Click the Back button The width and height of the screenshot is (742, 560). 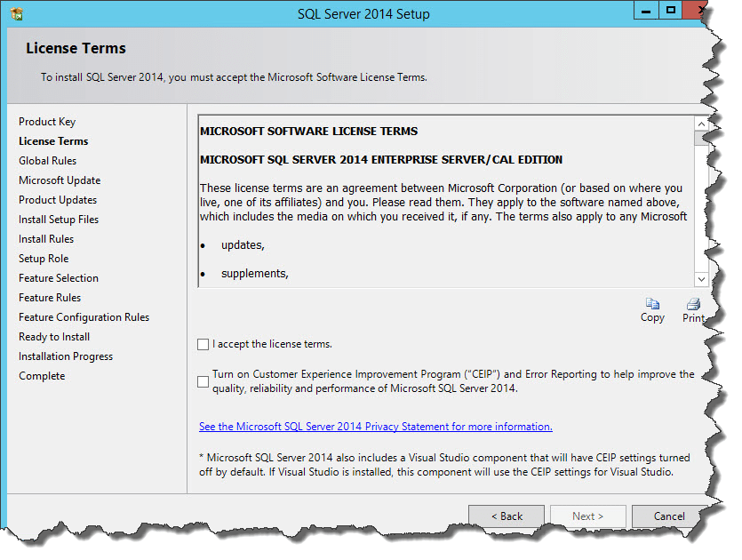point(507,516)
